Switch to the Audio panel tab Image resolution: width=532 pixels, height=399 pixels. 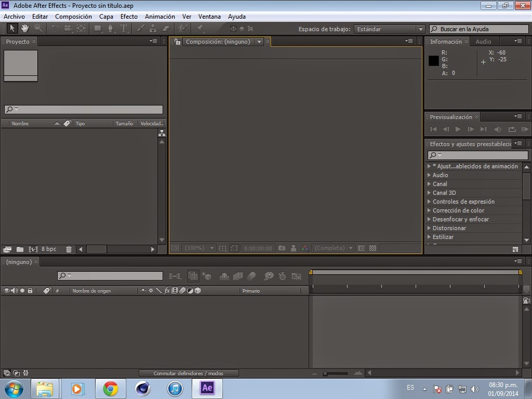tap(483, 42)
